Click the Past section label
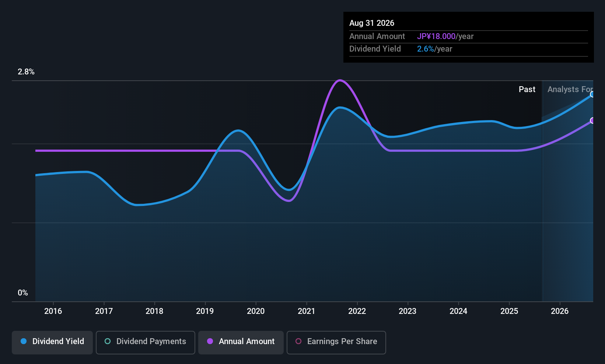This screenshot has width=605, height=364. pos(527,90)
